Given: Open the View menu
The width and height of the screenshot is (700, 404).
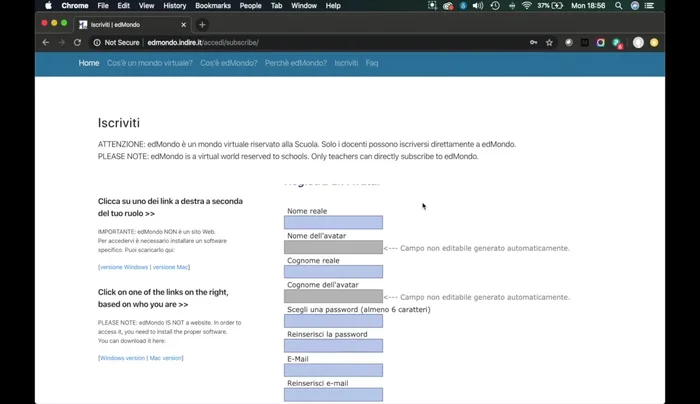Looking at the screenshot, I should click(146, 6).
